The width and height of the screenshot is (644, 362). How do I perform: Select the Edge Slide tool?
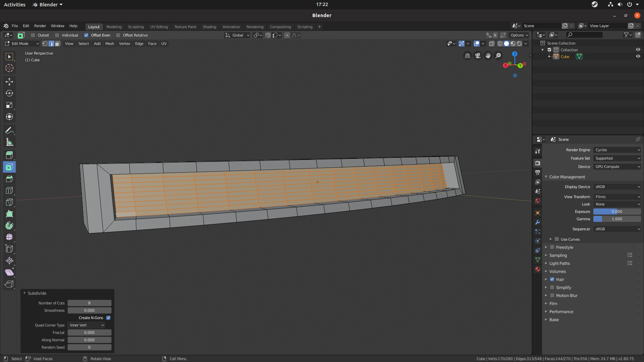tap(9, 249)
